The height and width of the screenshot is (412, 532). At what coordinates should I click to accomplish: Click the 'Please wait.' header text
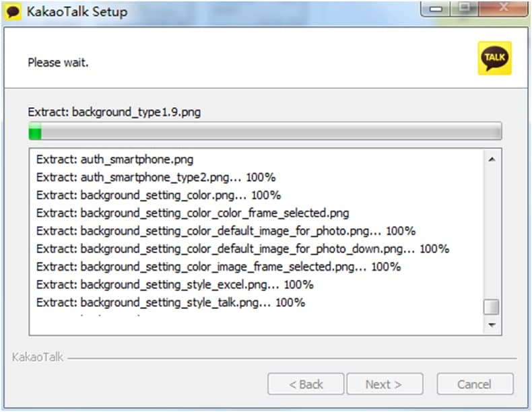tap(59, 63)
